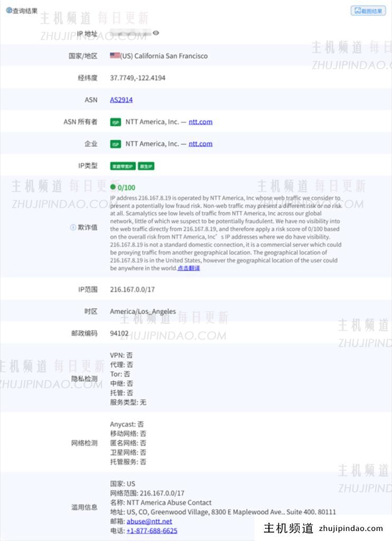Click the 移动网络: 否 line
Image resolution: width=392 pixels, height=541 pixels.
click(x=128, y=434)
